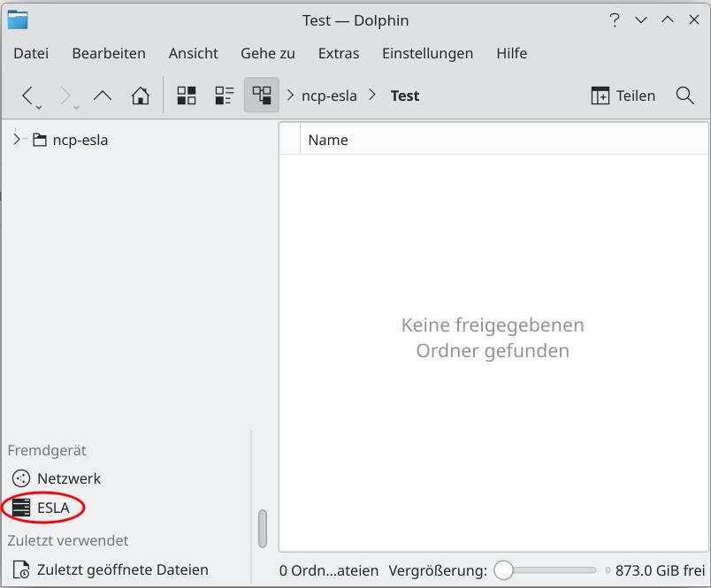This screenshot has width=711, height=588.
Task: Click Test in the breadcrumb path
Action: pyautogui.click(x=405, y=95)
